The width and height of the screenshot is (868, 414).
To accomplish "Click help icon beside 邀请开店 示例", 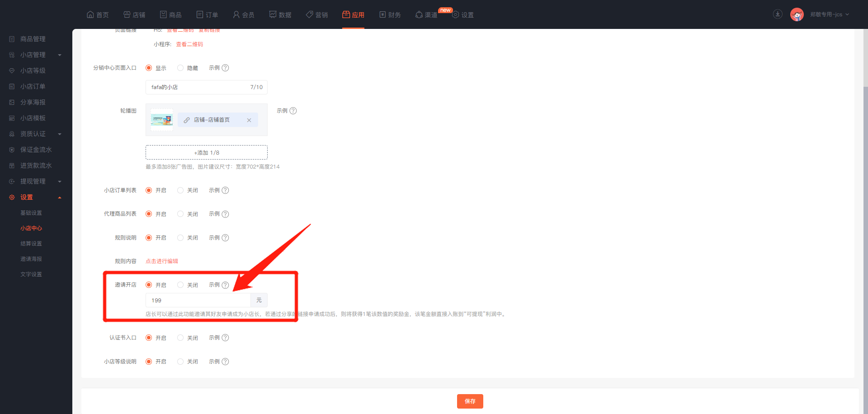I will click(225, 285).
